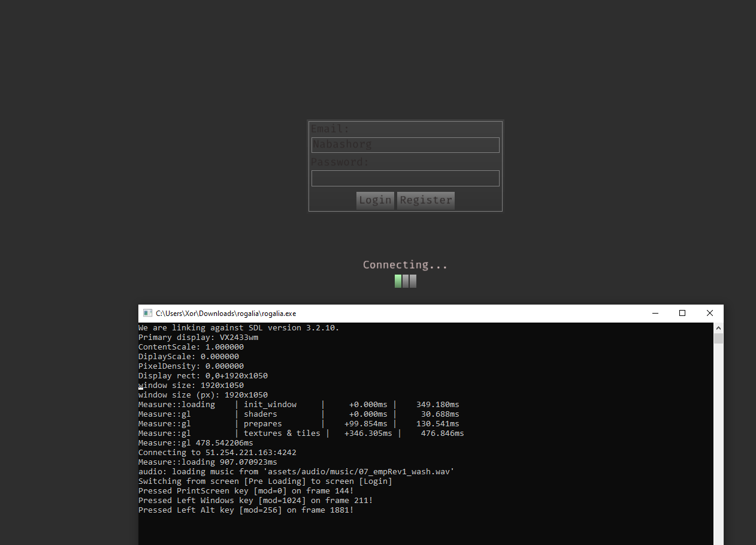
Task: Click the last grey loading indicator segment
Action: point(413,281)
